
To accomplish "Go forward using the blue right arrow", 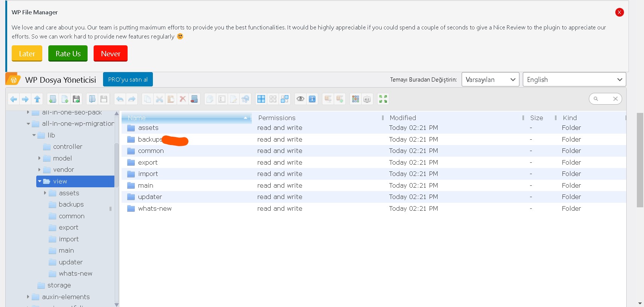I will [x=25, y=99].
